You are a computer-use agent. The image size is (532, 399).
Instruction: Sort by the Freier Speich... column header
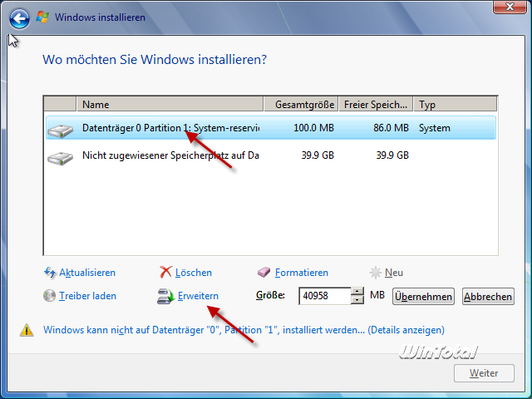376,104
